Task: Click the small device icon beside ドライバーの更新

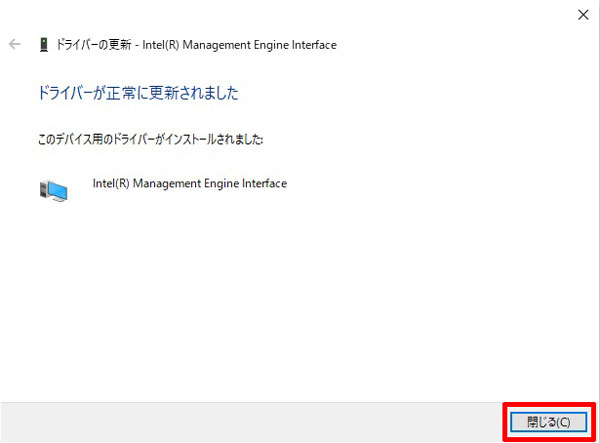Action: pos(42,45)
